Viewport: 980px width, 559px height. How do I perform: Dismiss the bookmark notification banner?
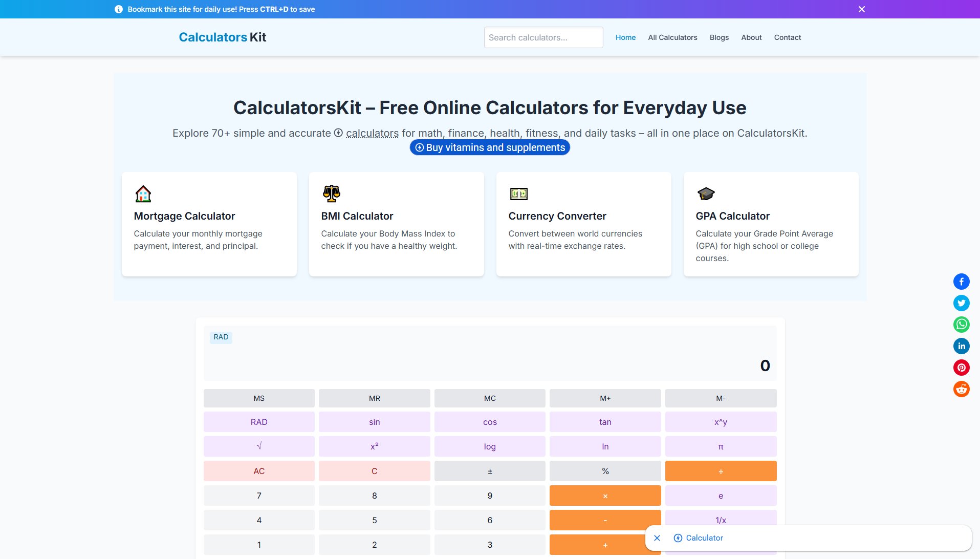[862, 9]
